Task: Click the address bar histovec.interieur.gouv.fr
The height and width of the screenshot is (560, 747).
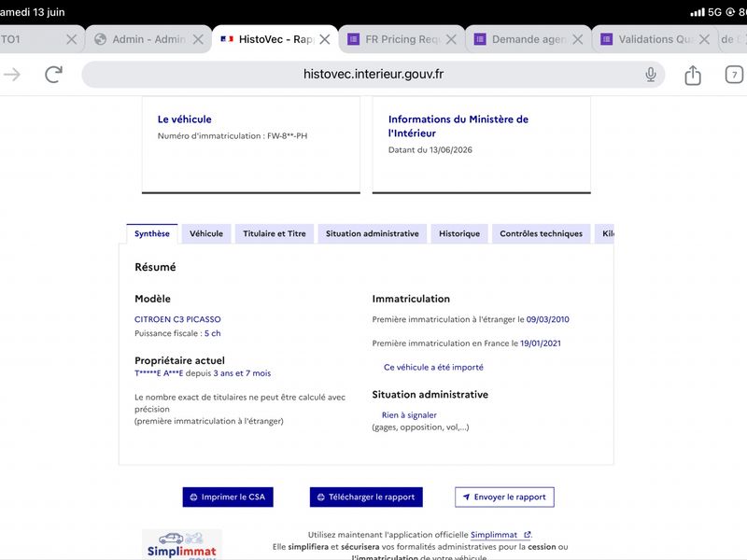Action: (373, 75)
